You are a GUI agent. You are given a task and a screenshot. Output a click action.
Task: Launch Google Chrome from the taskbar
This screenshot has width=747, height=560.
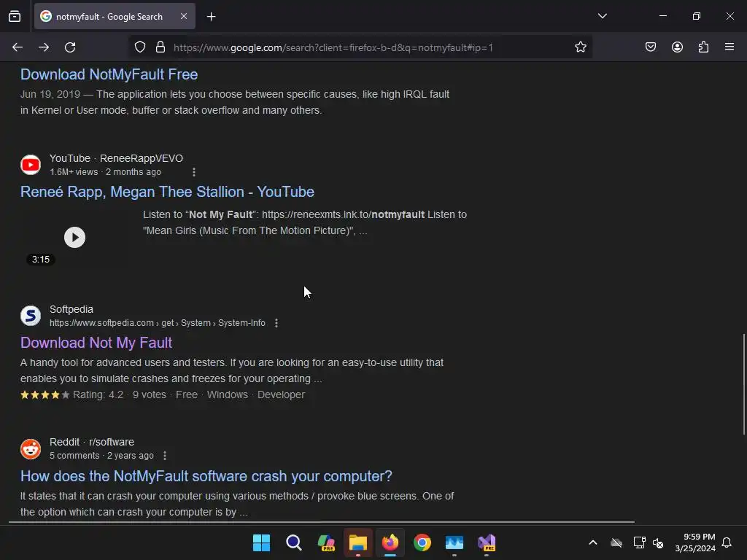coord(422,542)
